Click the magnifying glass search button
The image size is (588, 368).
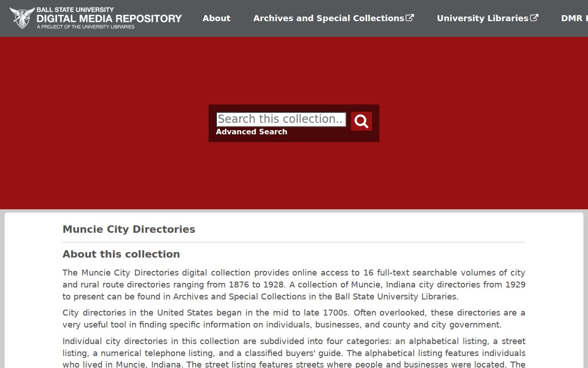tap(362, 121)
